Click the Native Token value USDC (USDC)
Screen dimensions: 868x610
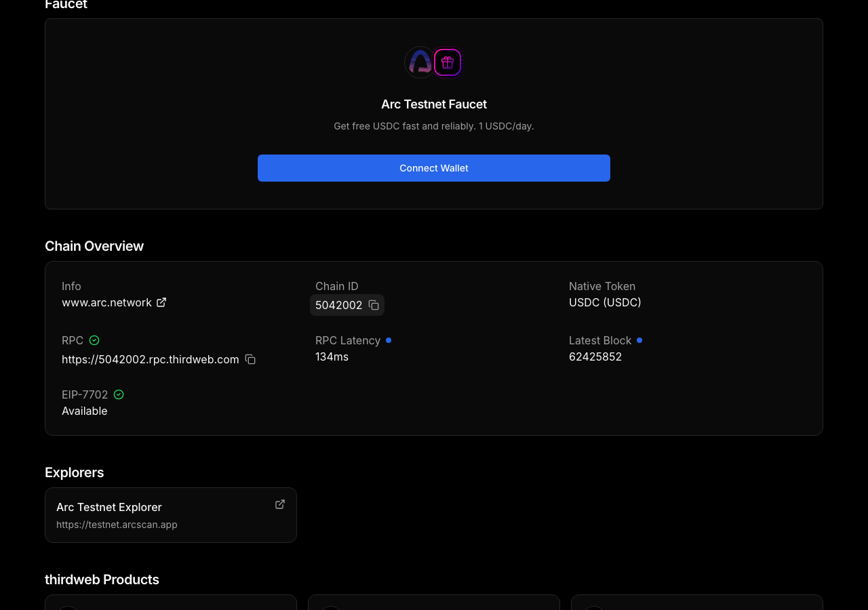tap(605, 302)
